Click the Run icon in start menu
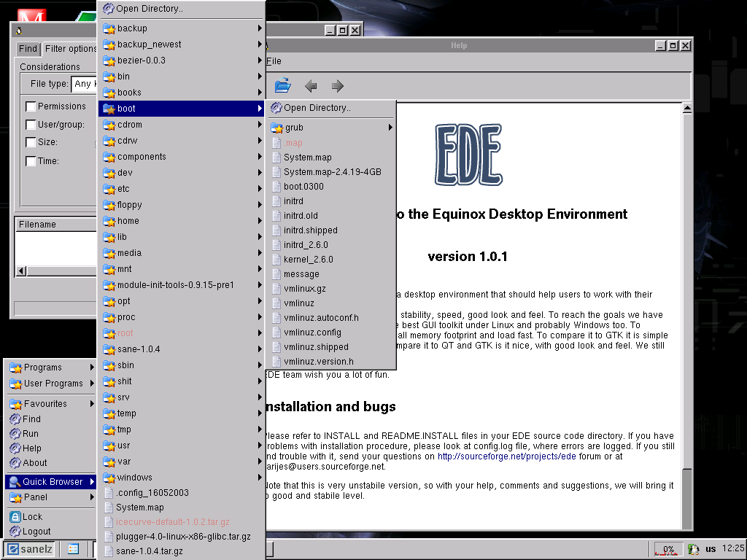 [15, 434]
